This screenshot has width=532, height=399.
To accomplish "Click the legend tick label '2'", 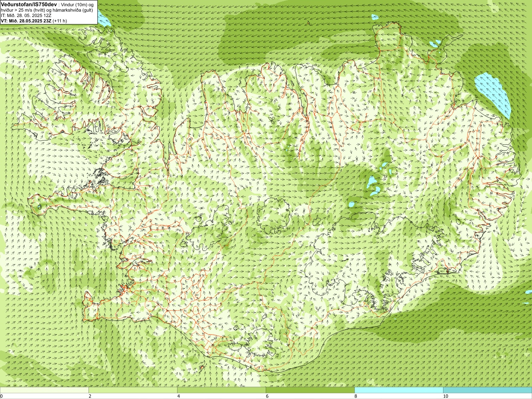I will click(90, 396).
